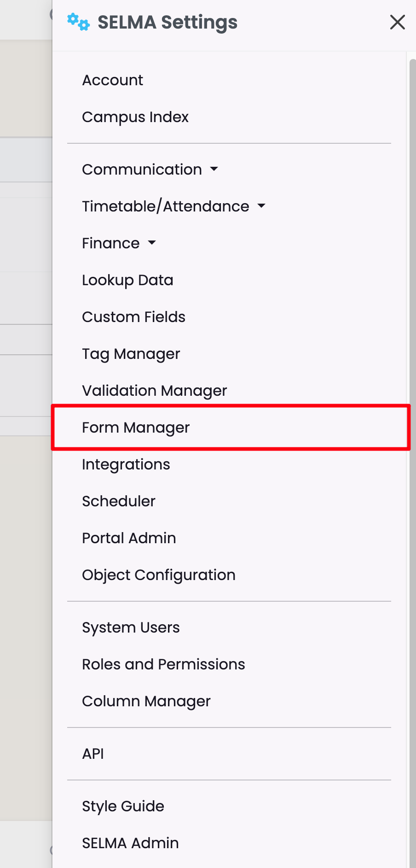Select Integrations from the menu
The image size is (416, 868).
(x=126, y=464)
